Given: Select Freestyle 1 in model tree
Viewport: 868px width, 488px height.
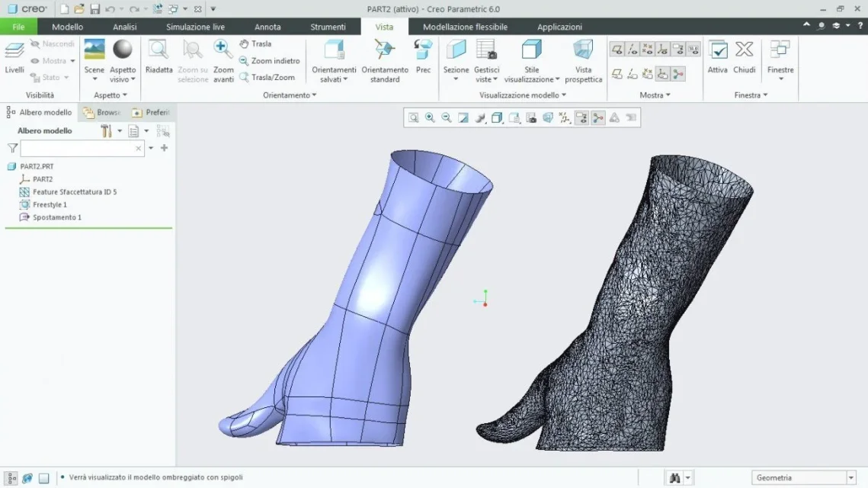Looking at the screenshot, I should pyautogui.click(x=50, y=204).
